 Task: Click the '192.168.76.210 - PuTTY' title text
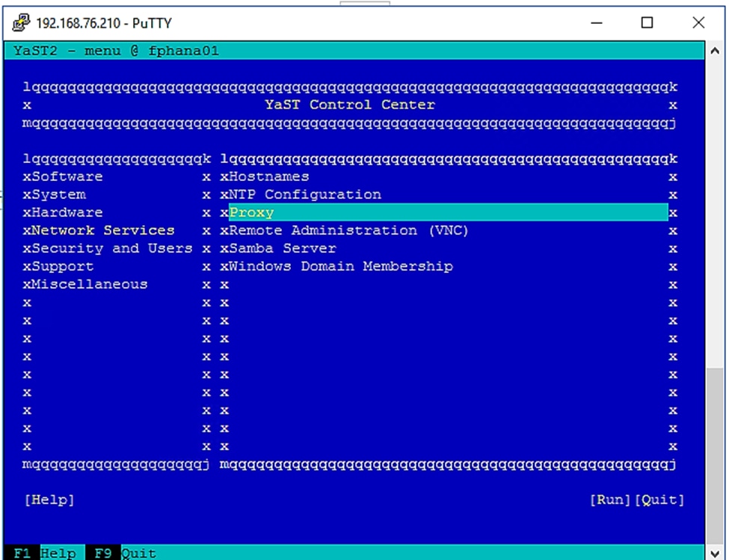click(104, 23)
